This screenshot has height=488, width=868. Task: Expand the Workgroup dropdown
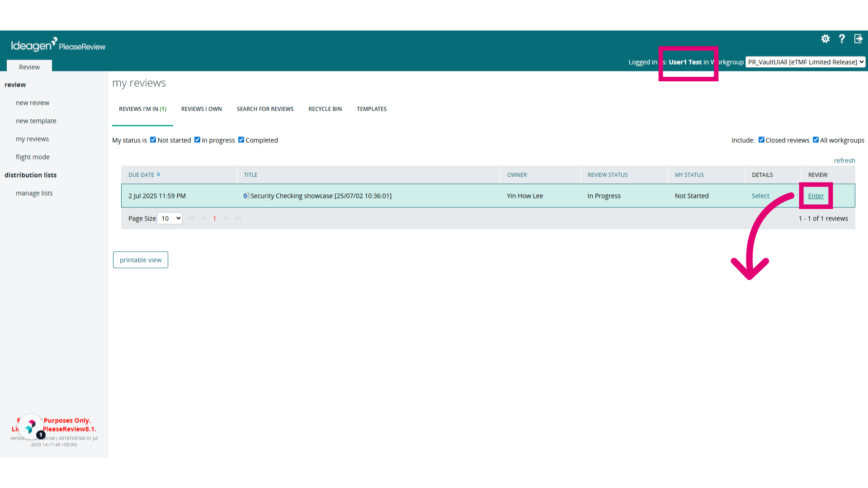[x=806, y=62]
